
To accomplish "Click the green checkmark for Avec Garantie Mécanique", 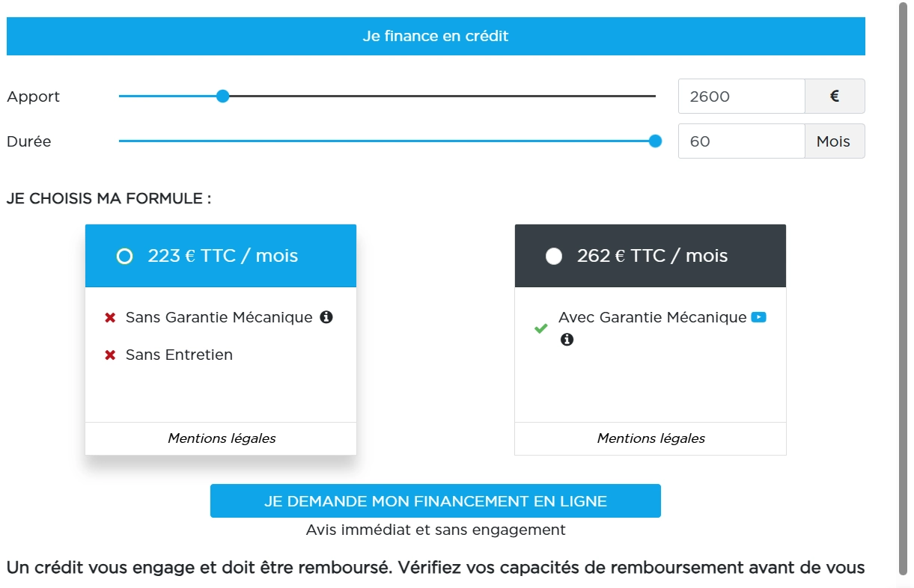I will (x=540, y=328).
